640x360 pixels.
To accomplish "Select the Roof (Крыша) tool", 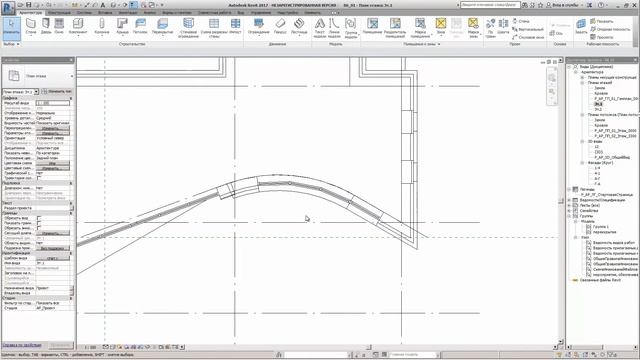I will [122, 27].
